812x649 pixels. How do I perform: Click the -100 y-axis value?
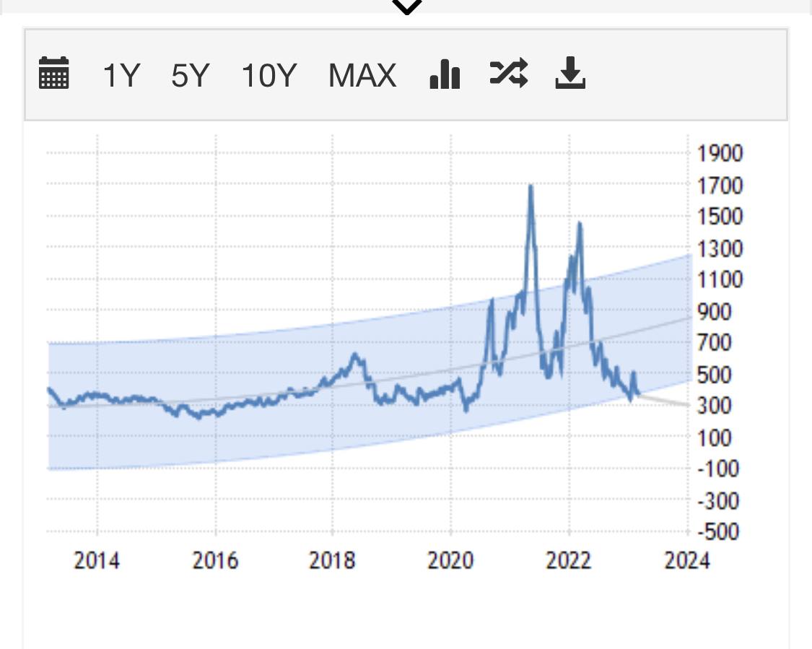718,469
